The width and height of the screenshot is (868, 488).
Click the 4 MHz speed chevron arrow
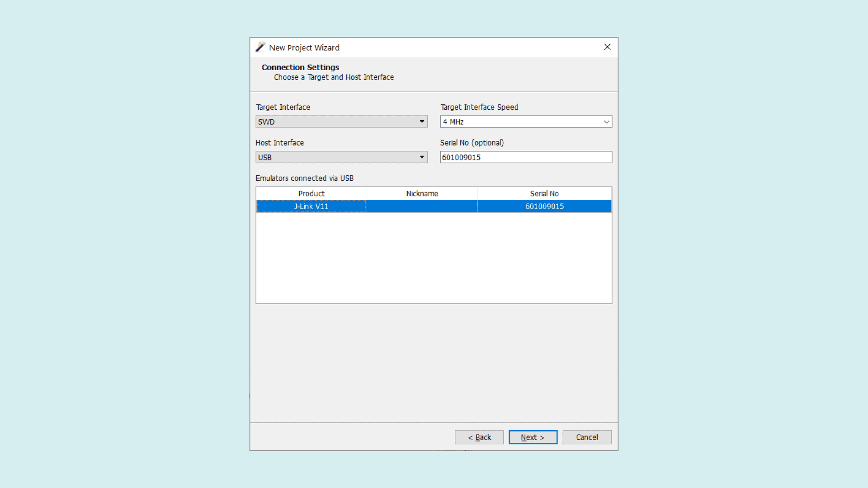click(x=606, y=122)
